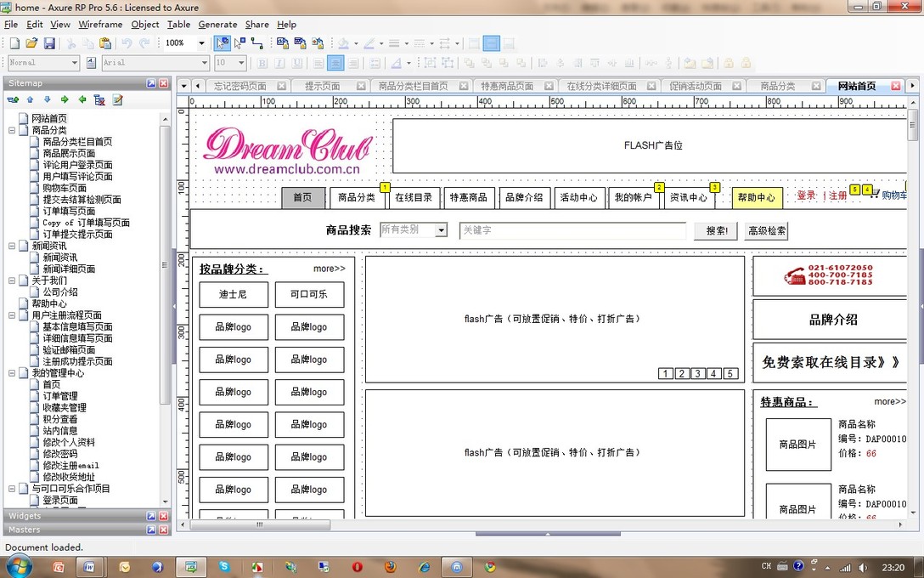Toggle Bold text formatting
This screenshot has width=924, height=578.
pos(262,63)
